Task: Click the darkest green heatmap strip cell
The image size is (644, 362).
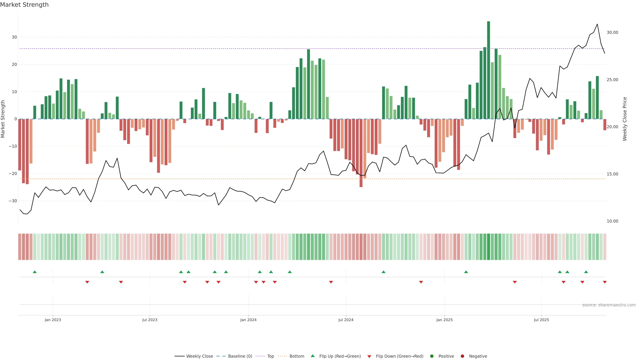Action: (489, 247)
